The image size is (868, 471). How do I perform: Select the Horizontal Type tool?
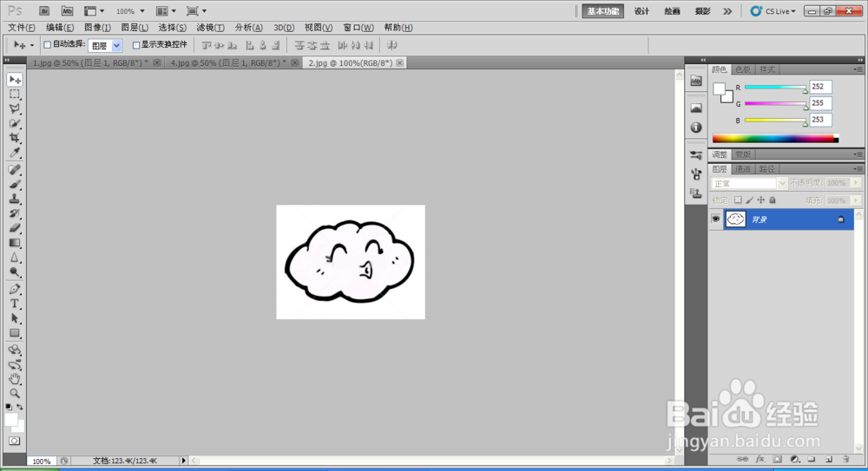(15, 304)
